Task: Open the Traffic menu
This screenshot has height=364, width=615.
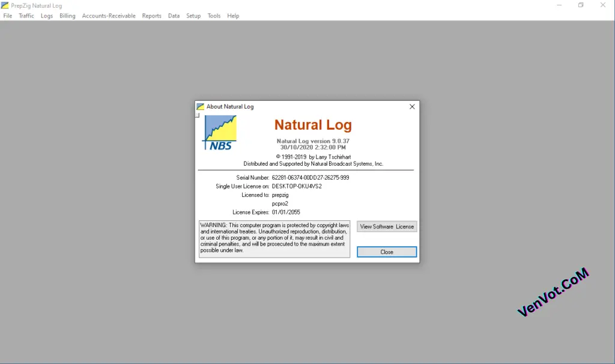Action: click(x=26, y=16)
